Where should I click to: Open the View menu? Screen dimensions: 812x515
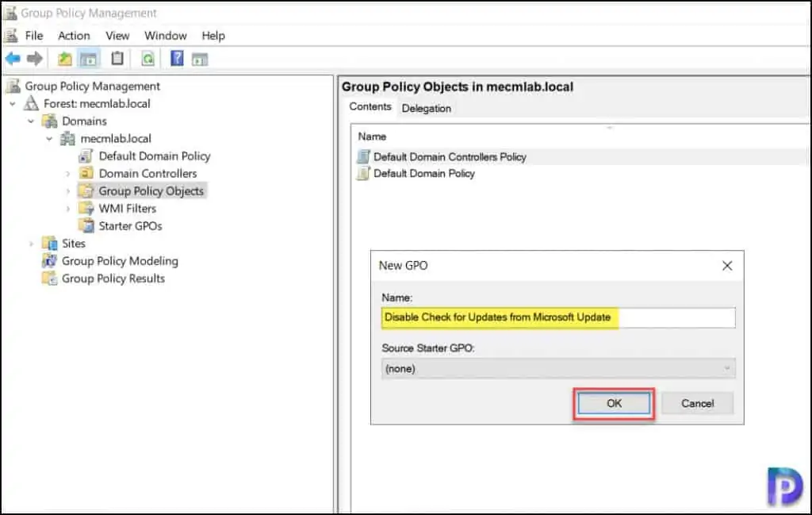point(117,36)
